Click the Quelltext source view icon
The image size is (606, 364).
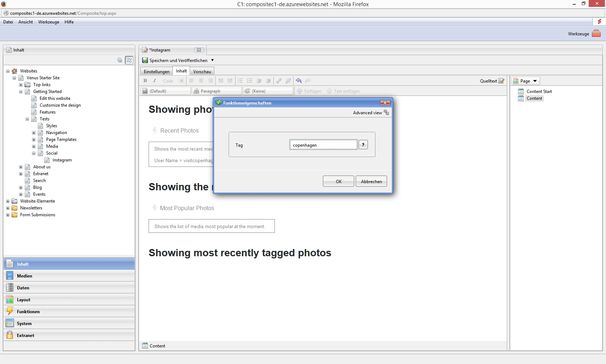click(501, 81)
